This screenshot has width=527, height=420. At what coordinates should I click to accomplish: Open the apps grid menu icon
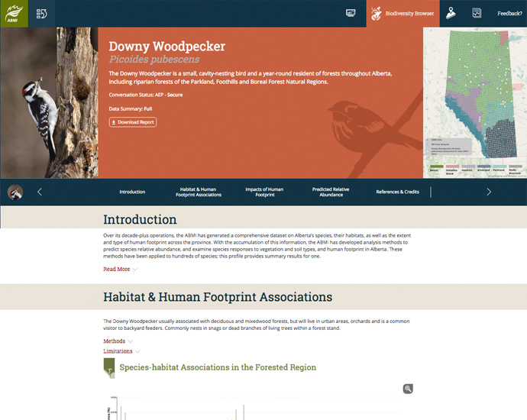[x=42, y=14]
